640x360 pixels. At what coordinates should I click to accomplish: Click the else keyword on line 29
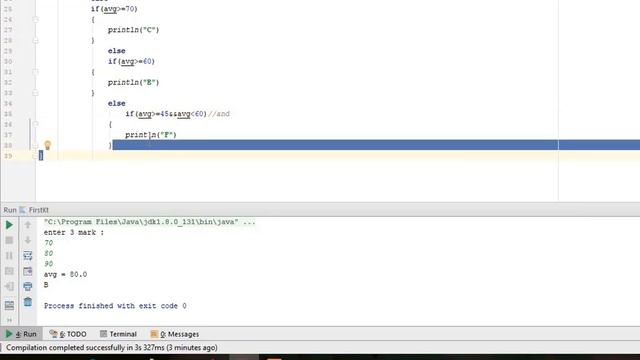coord(117,51)
